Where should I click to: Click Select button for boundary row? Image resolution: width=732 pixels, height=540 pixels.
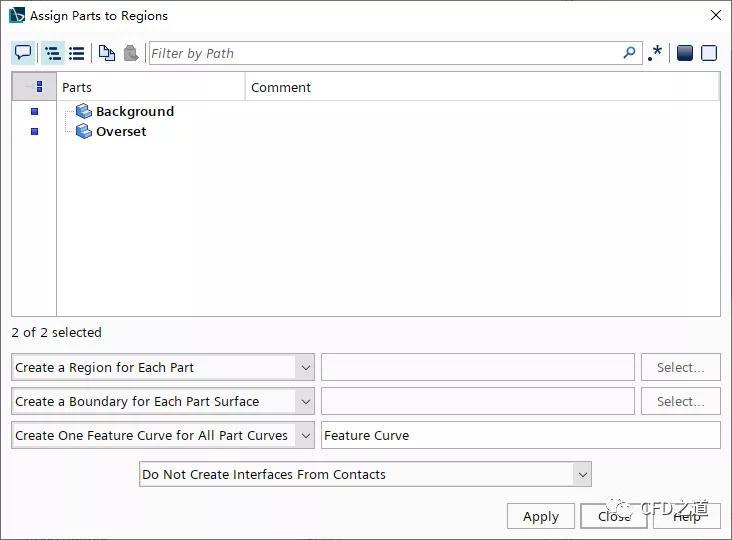click(681, 401)
